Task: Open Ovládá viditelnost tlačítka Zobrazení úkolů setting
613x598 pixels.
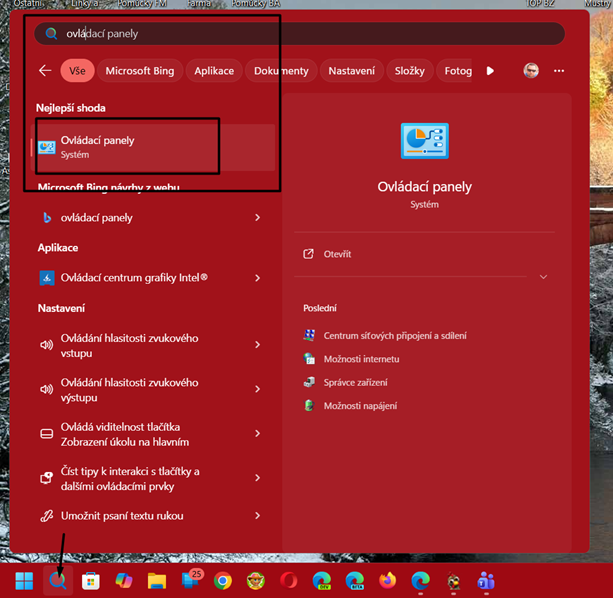Action: 125,434
